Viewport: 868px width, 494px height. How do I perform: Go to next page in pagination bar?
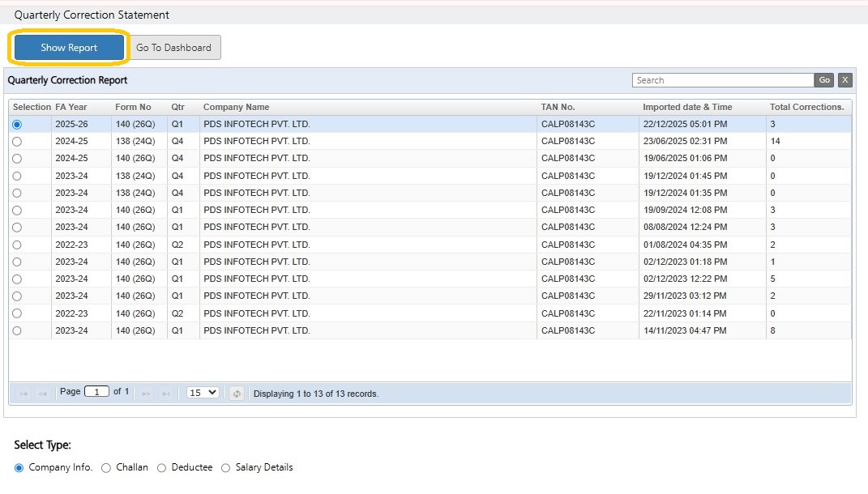pos(146,394)
